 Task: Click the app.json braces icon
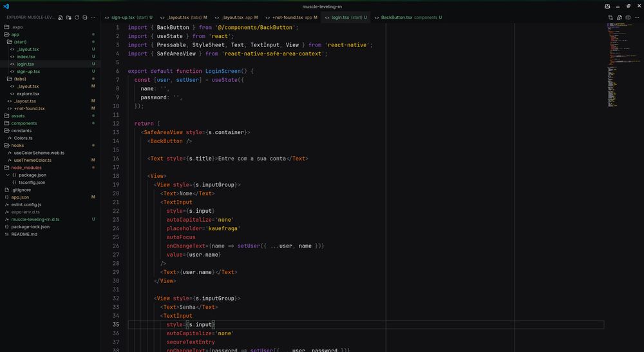coord(6,197)
